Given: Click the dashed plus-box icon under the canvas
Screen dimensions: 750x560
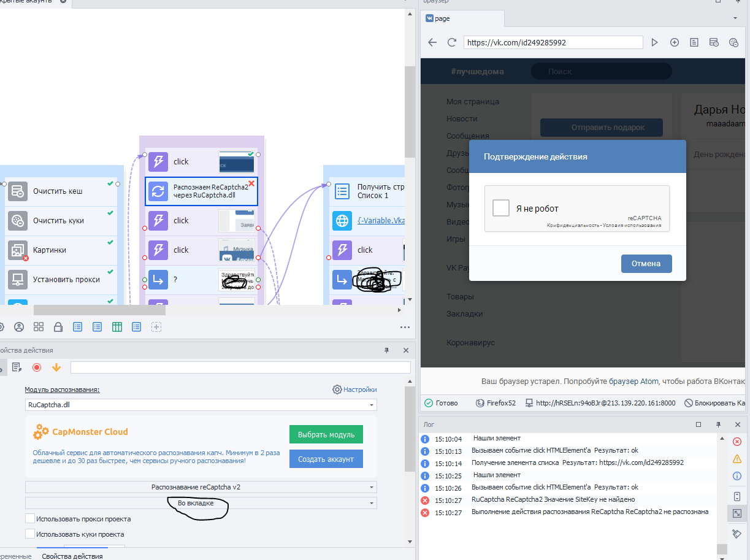Looking at the screenshot, I should tap(157, 327).
